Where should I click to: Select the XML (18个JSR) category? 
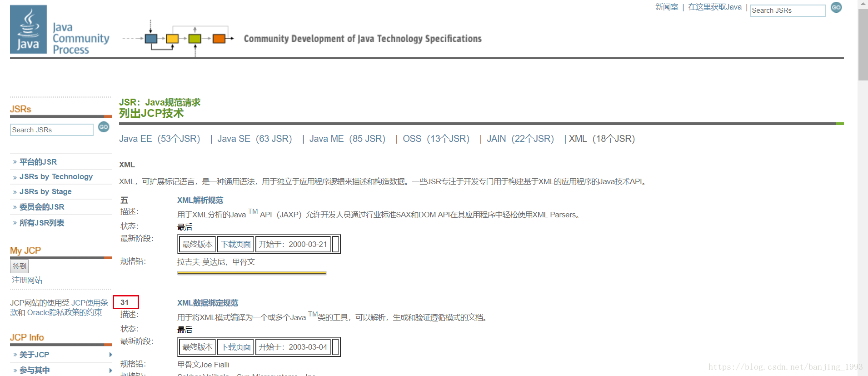tap(602, 139)
